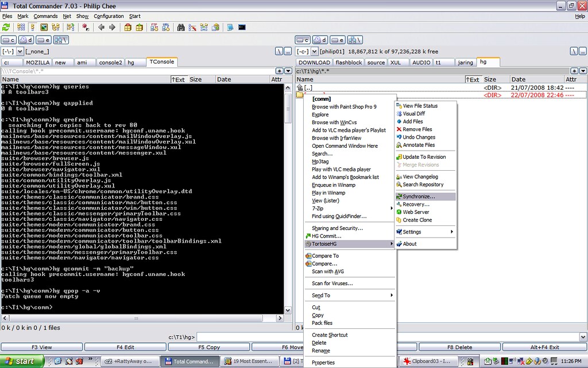Open left panel directory history dropdown arrow
Image resolution: width=588 pixels, height=368 pixels.
click(288, 71)
